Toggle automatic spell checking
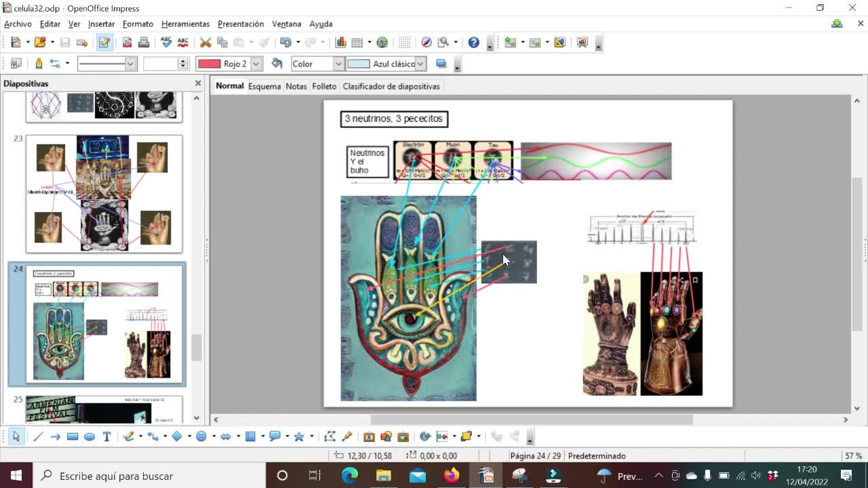Image resolution: width=868 pixels, height=488 pixels. click(x=182, y=43)
